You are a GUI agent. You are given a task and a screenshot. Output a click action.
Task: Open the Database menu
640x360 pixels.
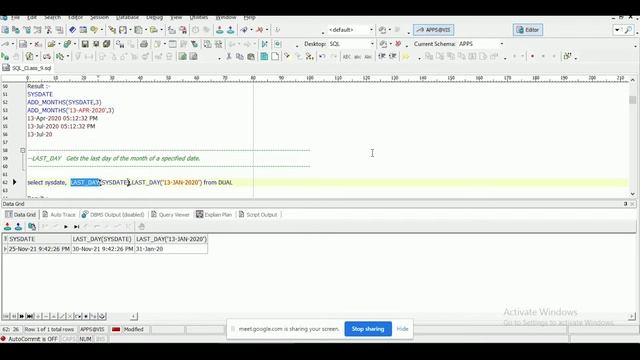pos(127,18)
